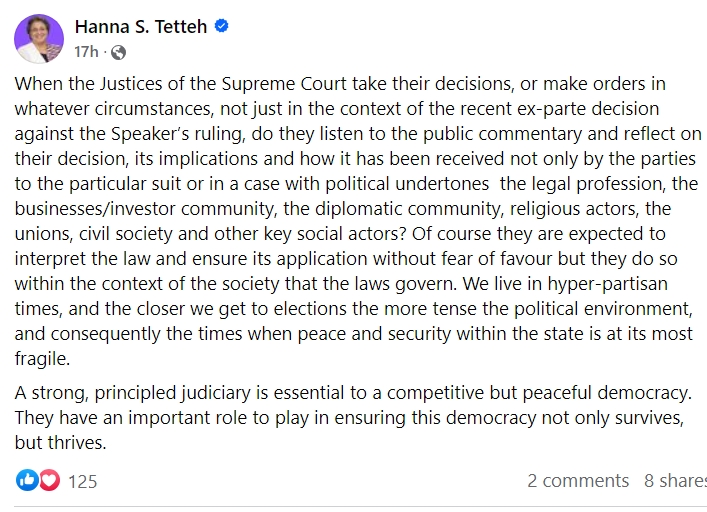View the 8 shares list

click(675, 481)
